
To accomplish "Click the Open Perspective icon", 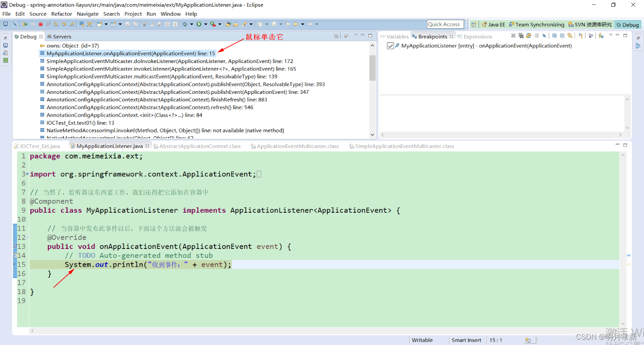I will 474,25.
